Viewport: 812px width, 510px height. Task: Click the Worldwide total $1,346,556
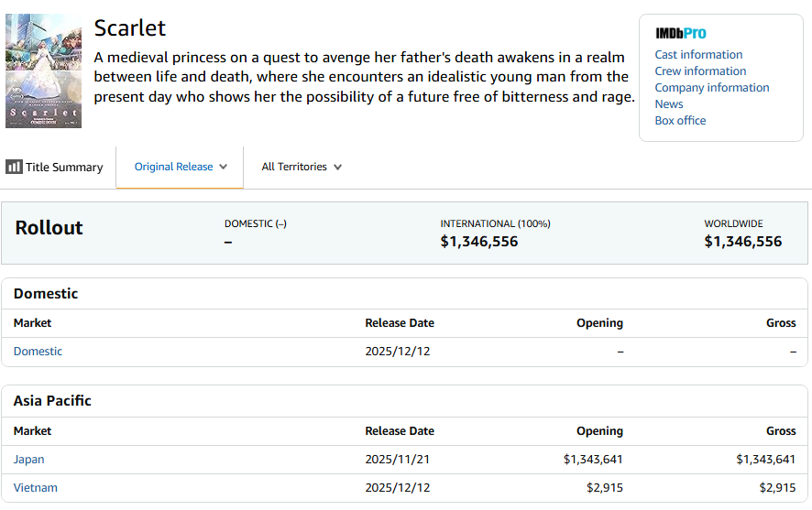pos(742,242)
